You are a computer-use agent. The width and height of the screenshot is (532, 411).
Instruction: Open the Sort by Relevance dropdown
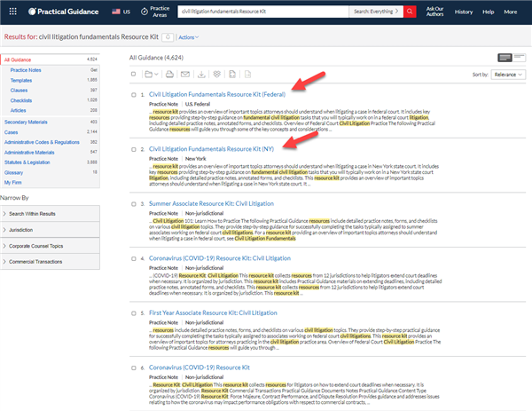(508, 75)
